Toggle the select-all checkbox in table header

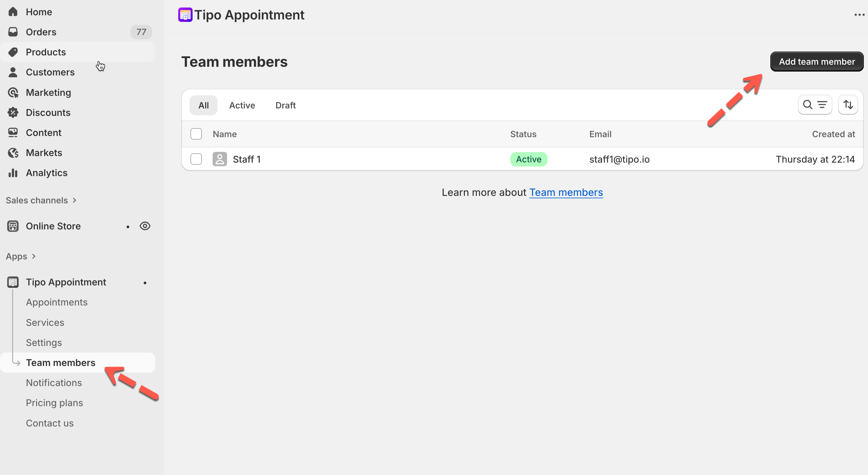196,134
